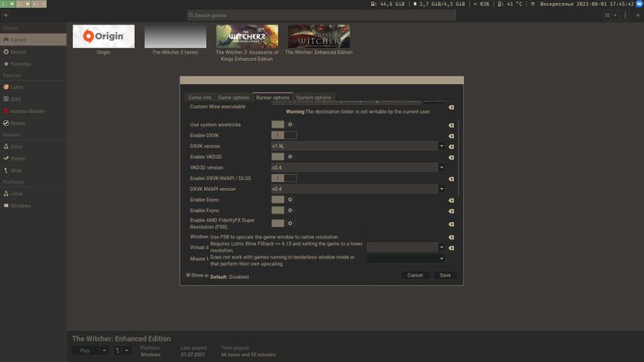Switch to Game info tab
Image resolution: width=644 pixels, height=362 pixels.
(200, 98)
